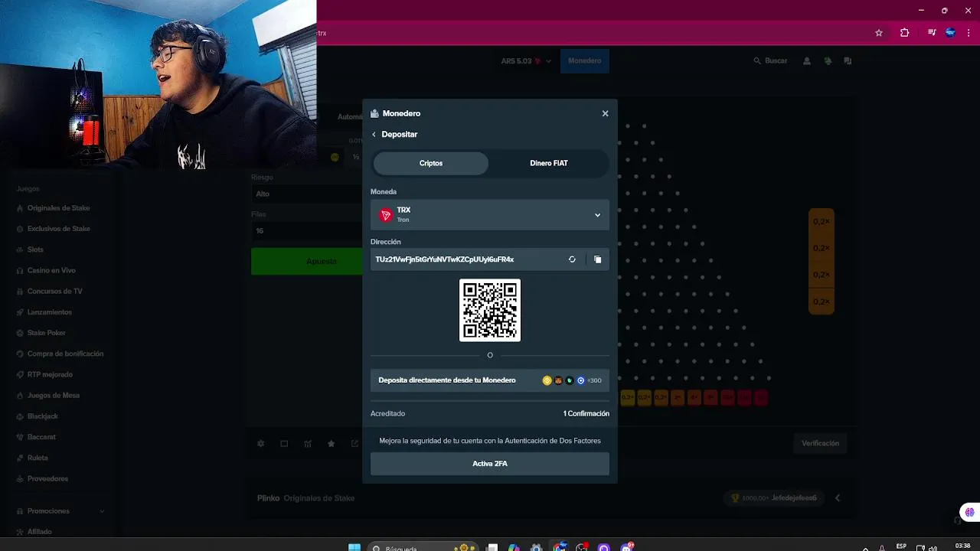Open the TRX Tron currency dropdown

coord(490,215)
